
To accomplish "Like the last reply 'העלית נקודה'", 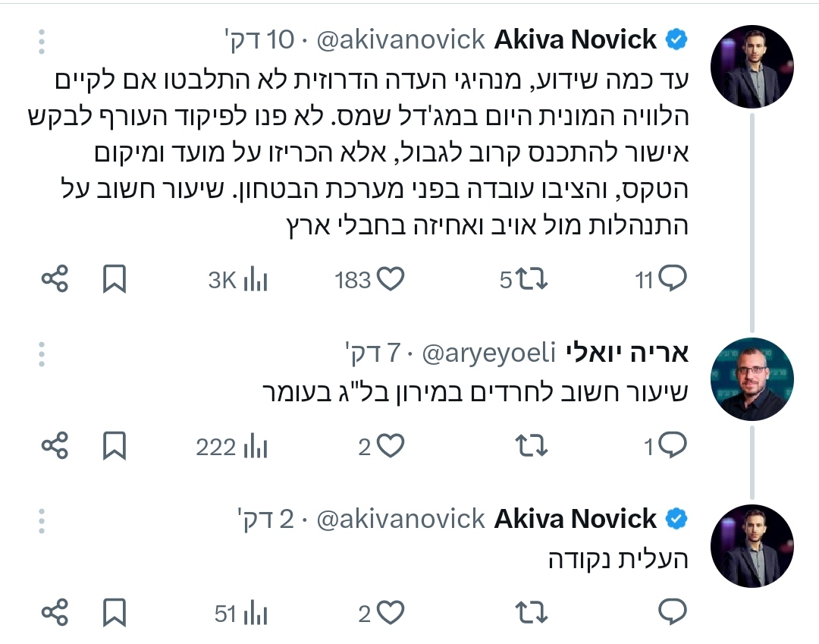I will click(391, 613).
